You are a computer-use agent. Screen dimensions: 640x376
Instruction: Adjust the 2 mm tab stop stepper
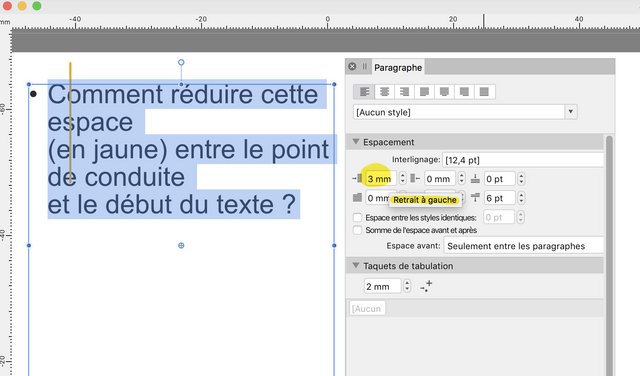pyautogui.click(x=407, y=286)
